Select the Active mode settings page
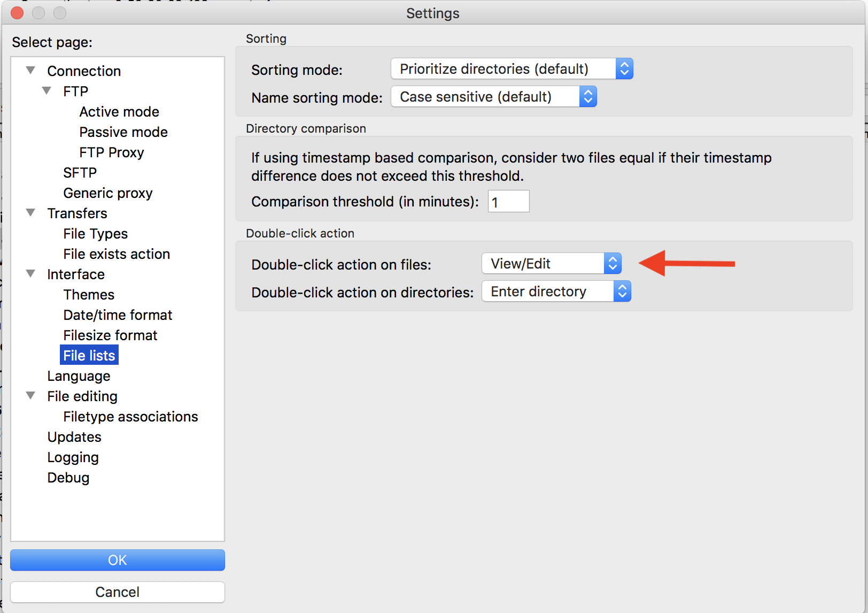868x613 pixels. click(119, 111)
